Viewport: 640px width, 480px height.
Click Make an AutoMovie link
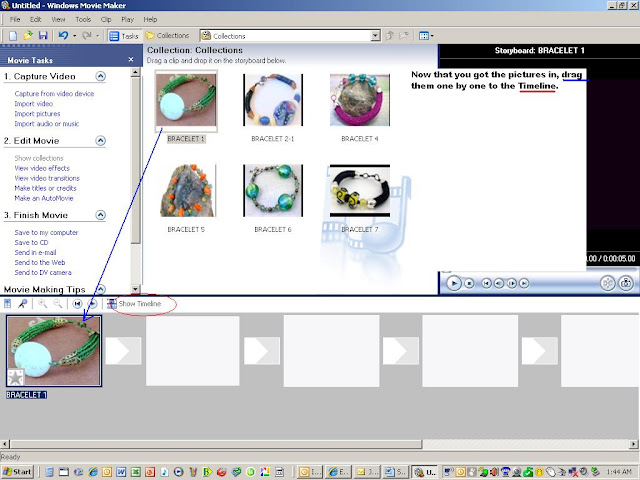click(x=44, y=198)
